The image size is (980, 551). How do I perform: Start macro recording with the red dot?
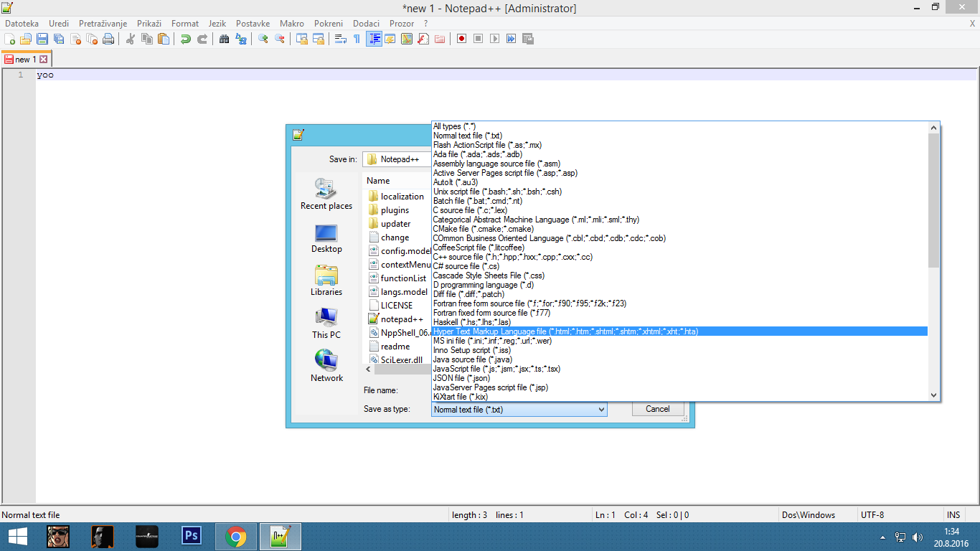[461, 39]
